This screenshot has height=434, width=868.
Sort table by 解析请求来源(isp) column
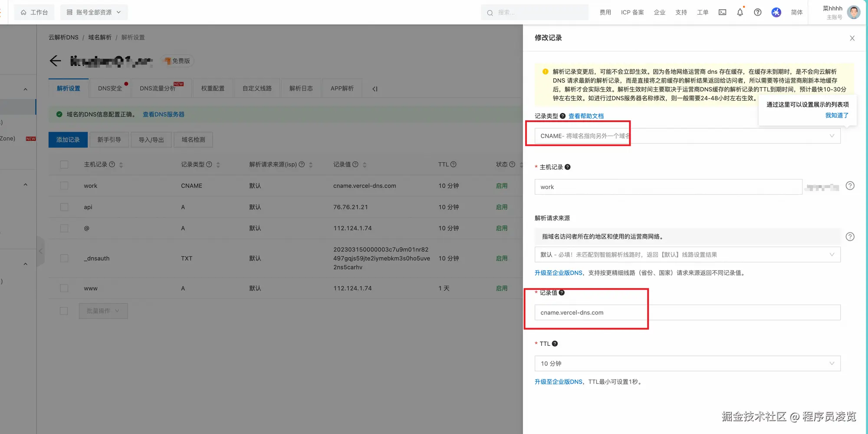pos(311,165)
